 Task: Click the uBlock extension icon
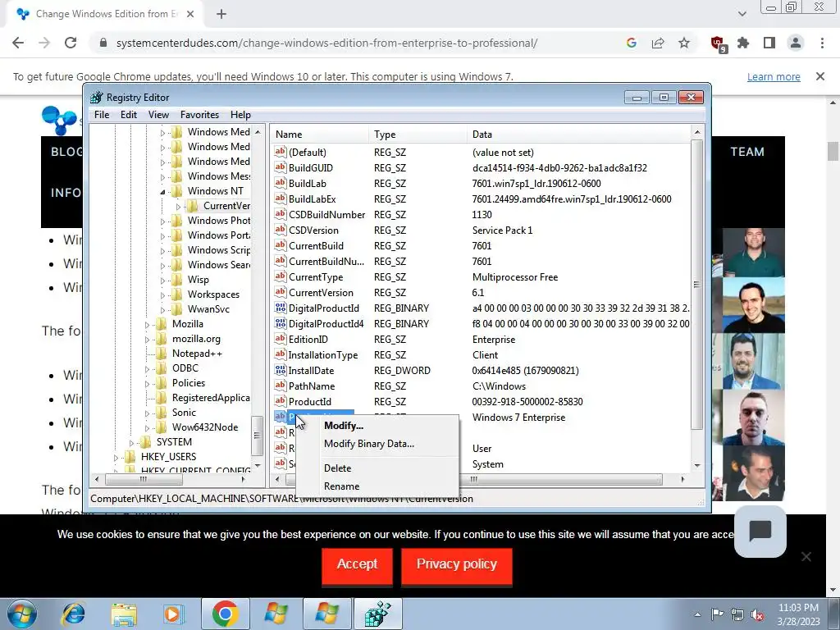pos(718,43)
